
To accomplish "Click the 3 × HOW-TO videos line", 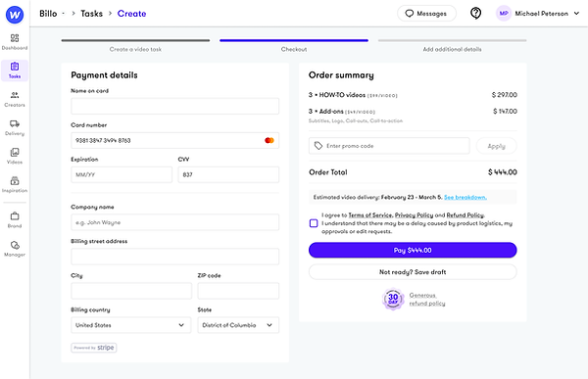I will pyautogui.click(x=353, y=95).
